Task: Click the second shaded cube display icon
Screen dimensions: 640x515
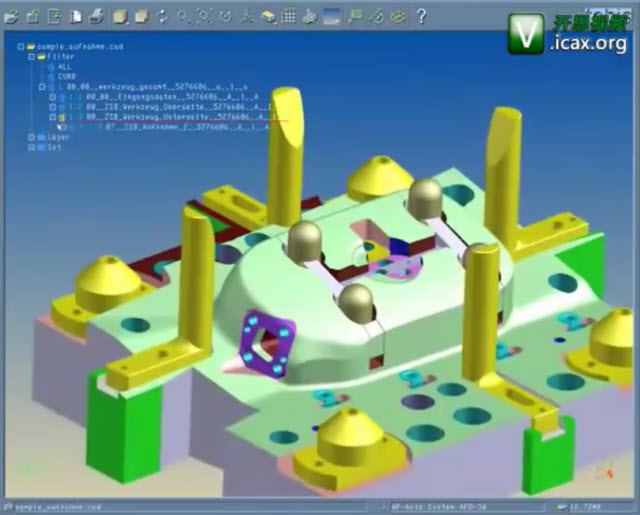Action: coord(141,17)
